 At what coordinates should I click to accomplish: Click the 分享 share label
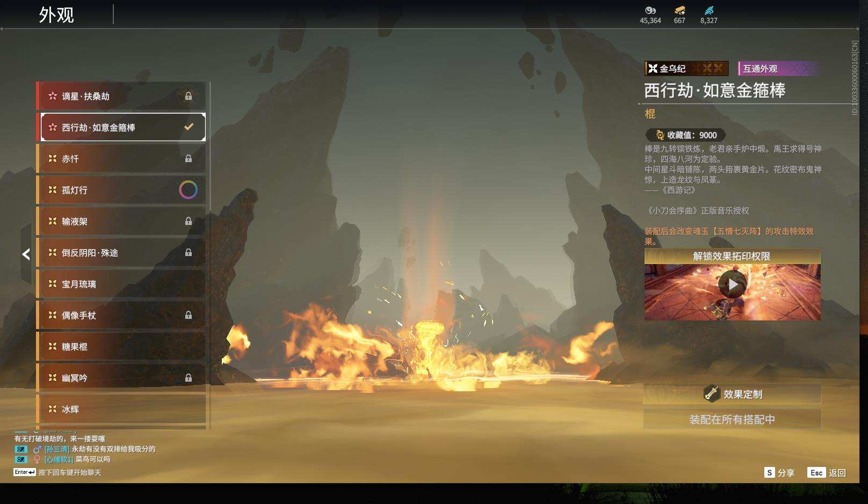point(786,473)
